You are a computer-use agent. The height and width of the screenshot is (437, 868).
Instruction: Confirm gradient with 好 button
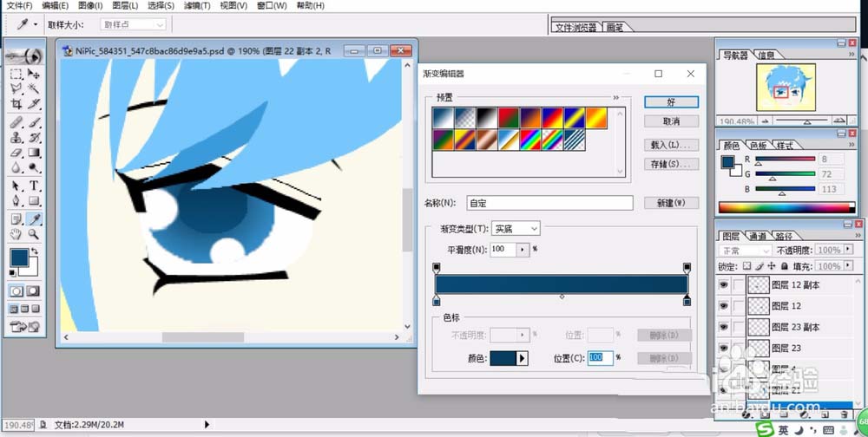[672, 102]
